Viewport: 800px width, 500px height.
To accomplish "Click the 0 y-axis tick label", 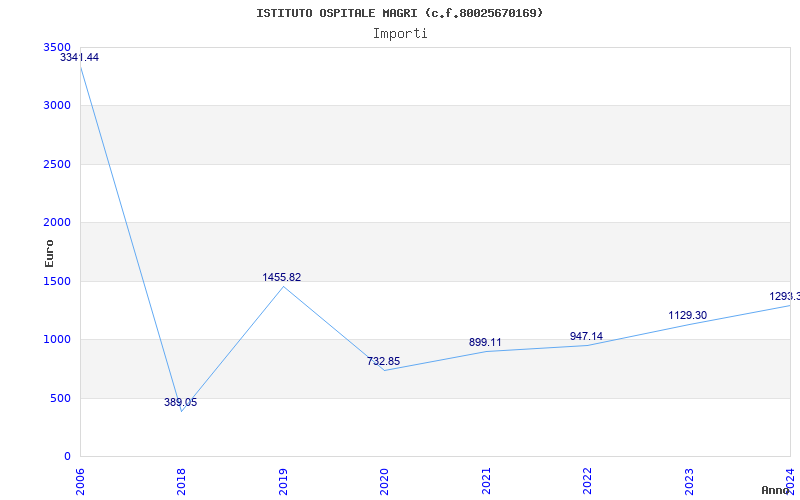I will [67, 457].
